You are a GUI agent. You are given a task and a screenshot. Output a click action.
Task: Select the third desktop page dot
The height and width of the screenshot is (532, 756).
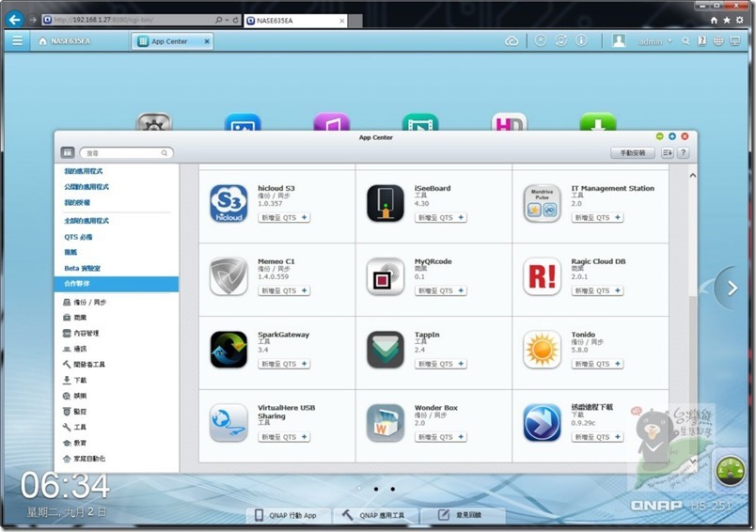[x=393, y=489]
